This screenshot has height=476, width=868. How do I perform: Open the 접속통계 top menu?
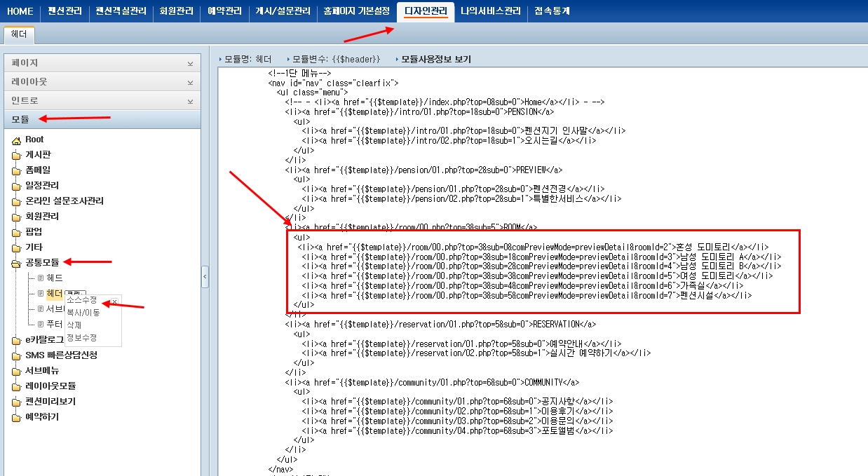[552, 11]
